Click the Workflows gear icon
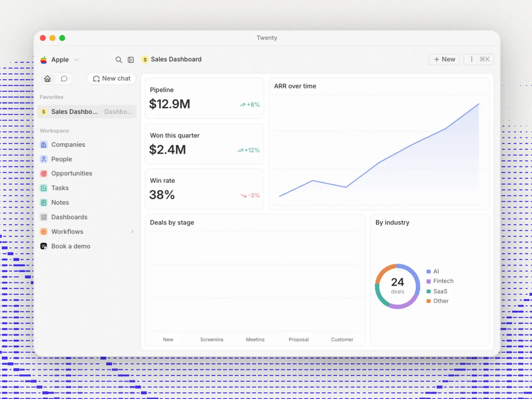532x399 pixels. tap(44, 232)
